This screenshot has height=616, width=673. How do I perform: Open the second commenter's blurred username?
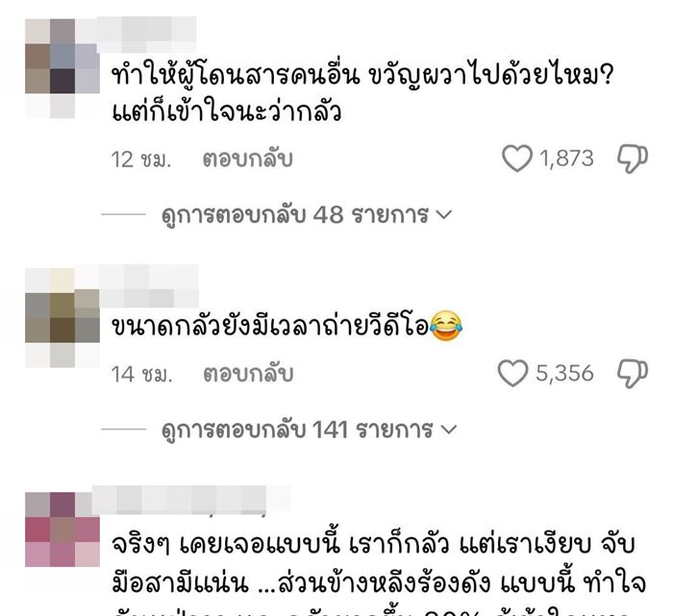pos(148,285)
